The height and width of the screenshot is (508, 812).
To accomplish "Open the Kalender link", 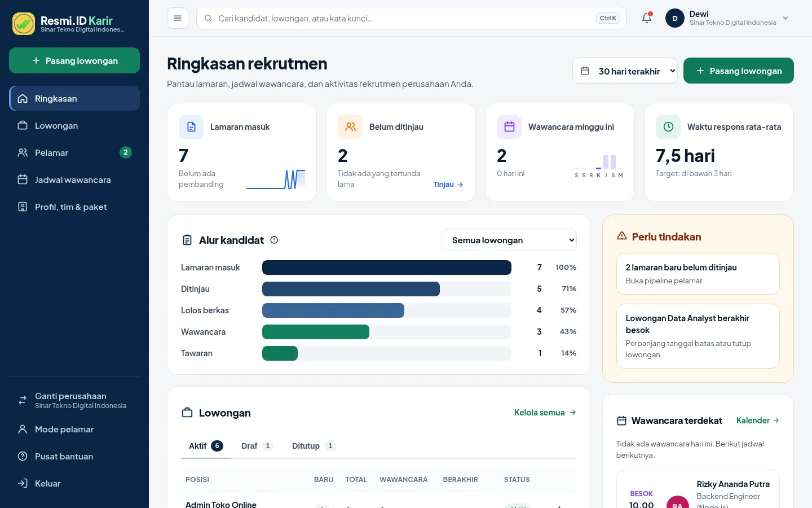I will coord(758,421).
